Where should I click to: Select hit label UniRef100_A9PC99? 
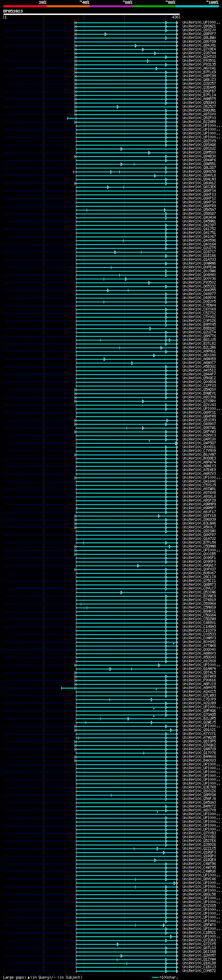199,76
